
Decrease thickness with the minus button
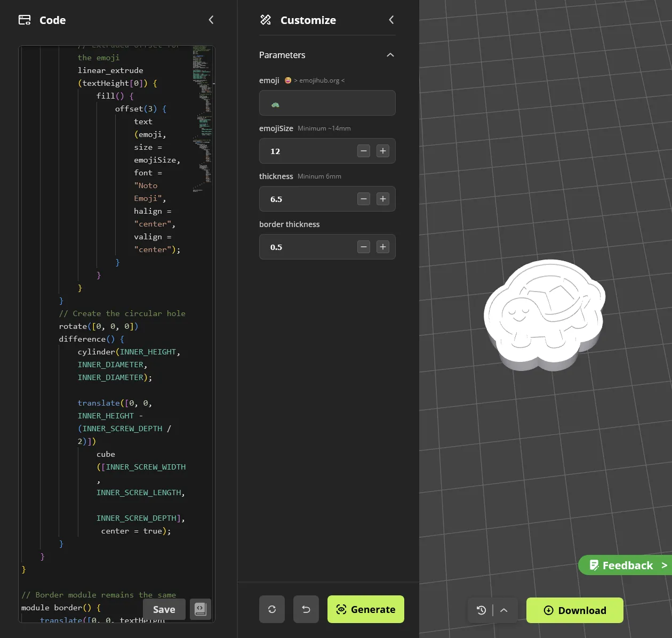point(364,199)
